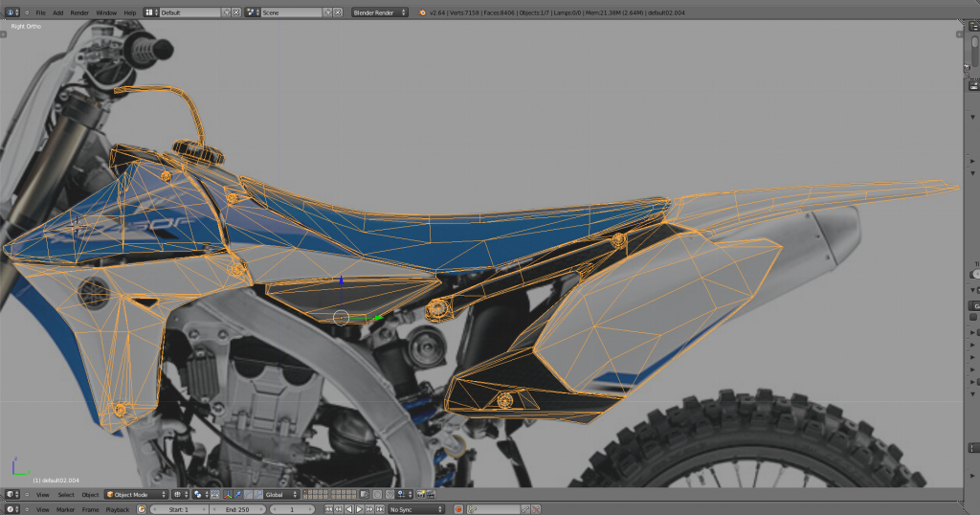This screenshot has width=980, height=515.
Task: Open the timeline Playback menu
Action: coord(118,509)
